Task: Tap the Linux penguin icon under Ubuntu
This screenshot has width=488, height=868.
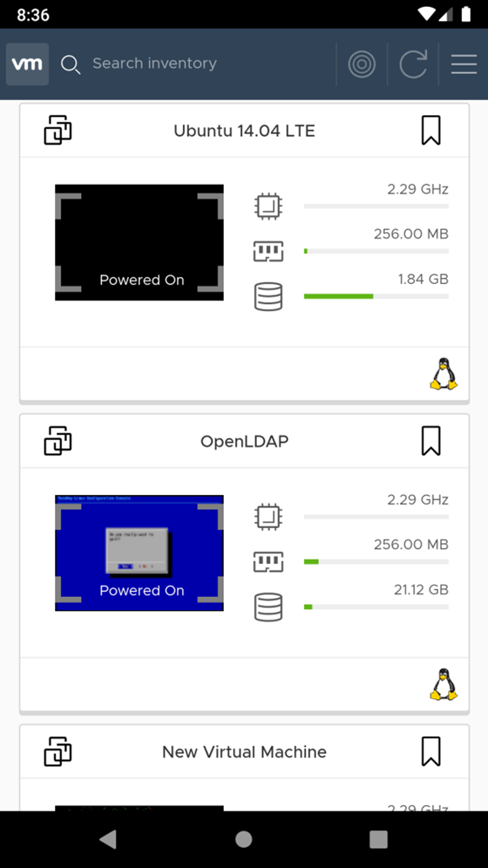Action: tap(444, 374)
